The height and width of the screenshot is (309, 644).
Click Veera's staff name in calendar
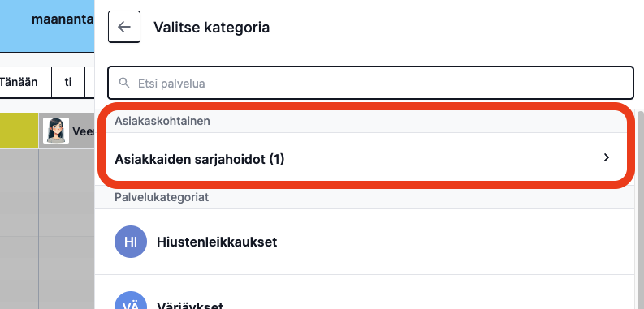coord(84,131)
